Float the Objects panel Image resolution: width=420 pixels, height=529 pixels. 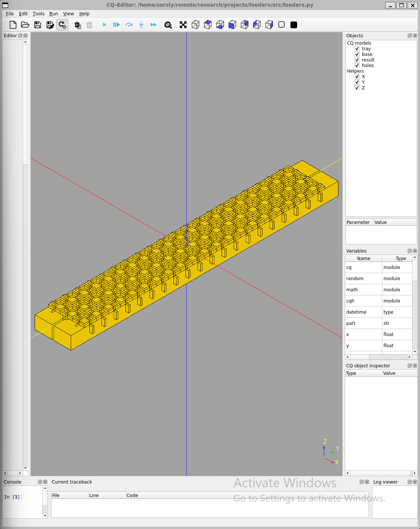[410, 36]
